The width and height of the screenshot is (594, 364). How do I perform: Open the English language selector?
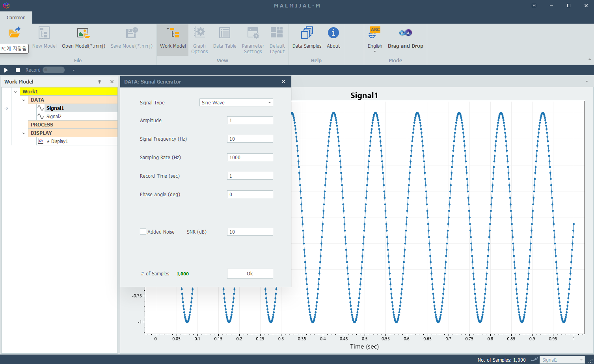pyautogui.click(x=375, y=39)
